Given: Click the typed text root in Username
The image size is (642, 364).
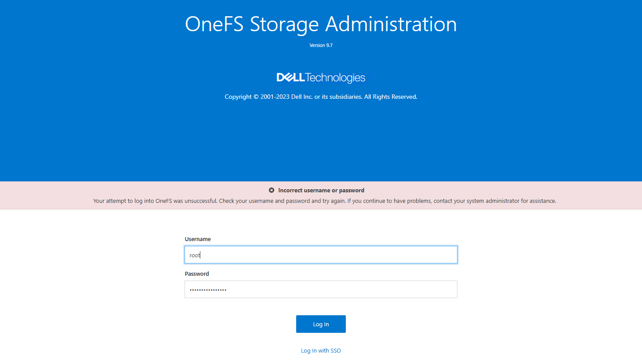Looking at the screenshot, I should (x=195, y=255).
